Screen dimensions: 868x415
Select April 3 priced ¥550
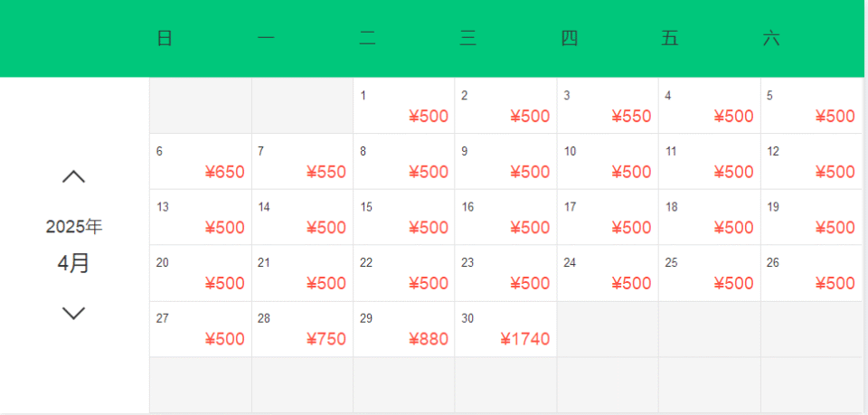pos(608,106)
